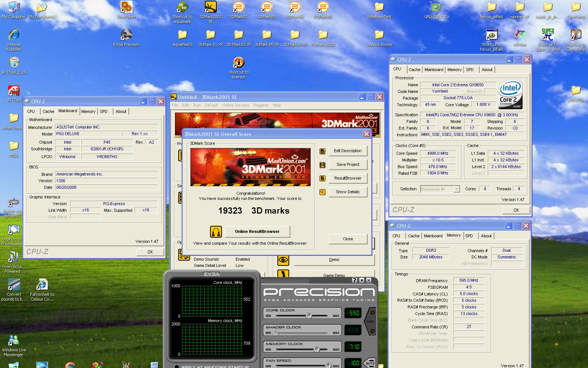This screenshot has width=588, height=368.
Task: Open SPD tab in Mainboard CPU-Z window
Action: [x=104, y=111]
